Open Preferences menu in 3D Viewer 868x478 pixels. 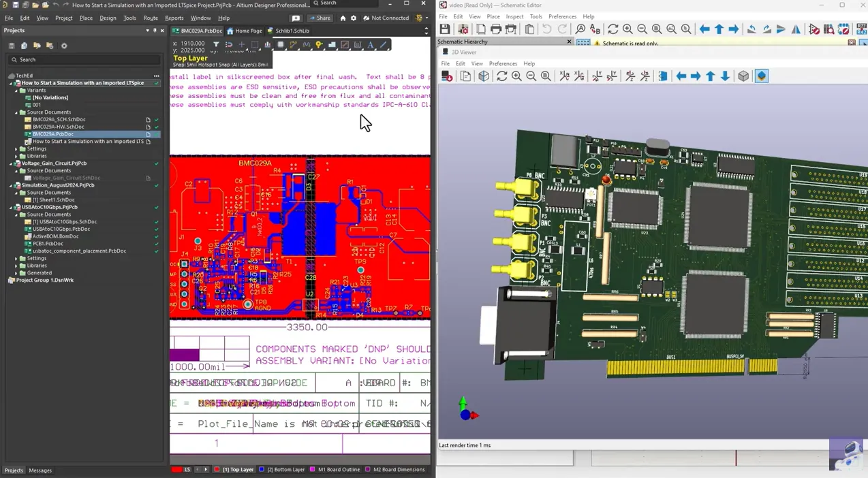(x=503, y=63)
